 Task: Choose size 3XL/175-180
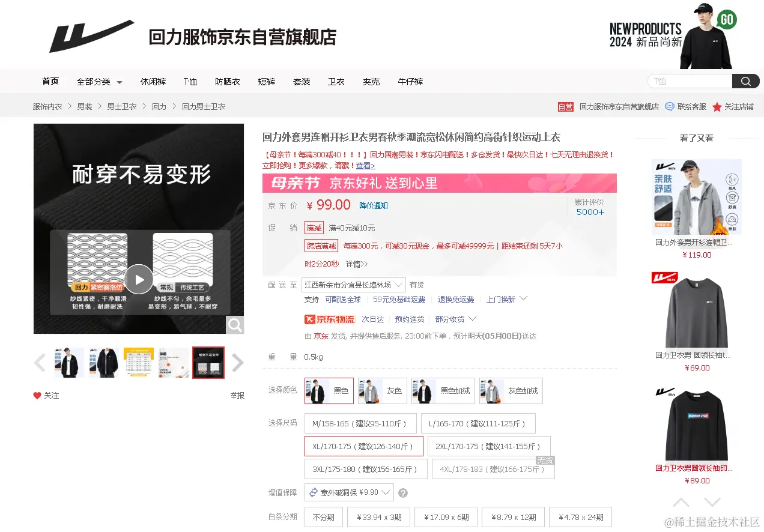click(x=366, y=469)
